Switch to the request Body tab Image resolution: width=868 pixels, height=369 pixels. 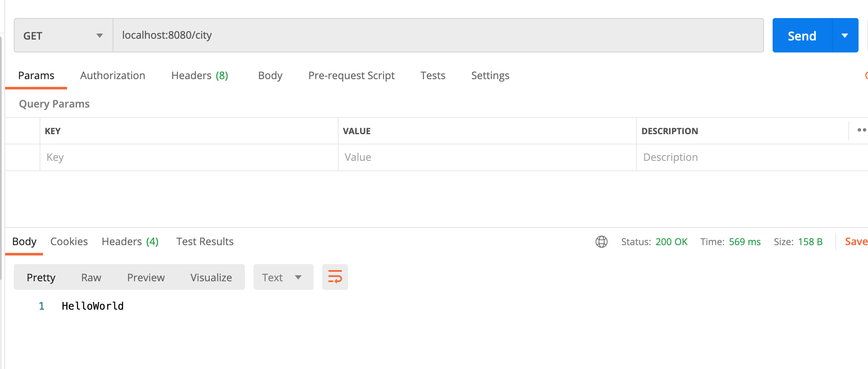(x=270, y=76)
